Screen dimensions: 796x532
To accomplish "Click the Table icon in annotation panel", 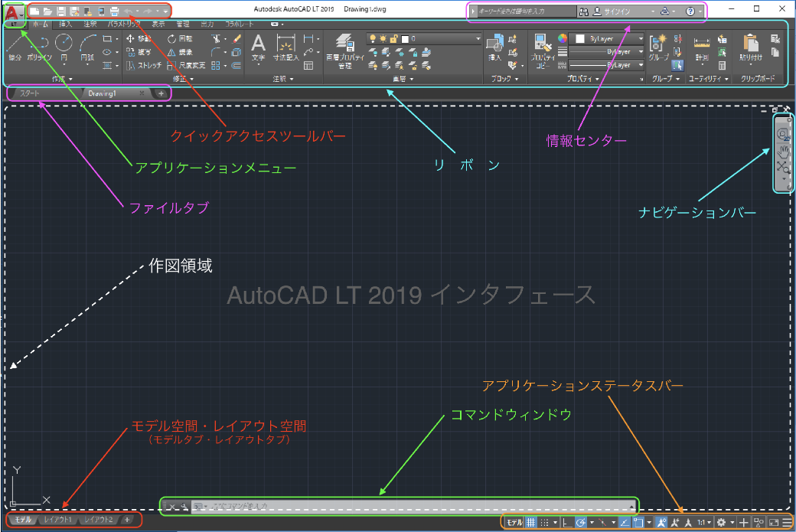I will (x=308, y=66).
